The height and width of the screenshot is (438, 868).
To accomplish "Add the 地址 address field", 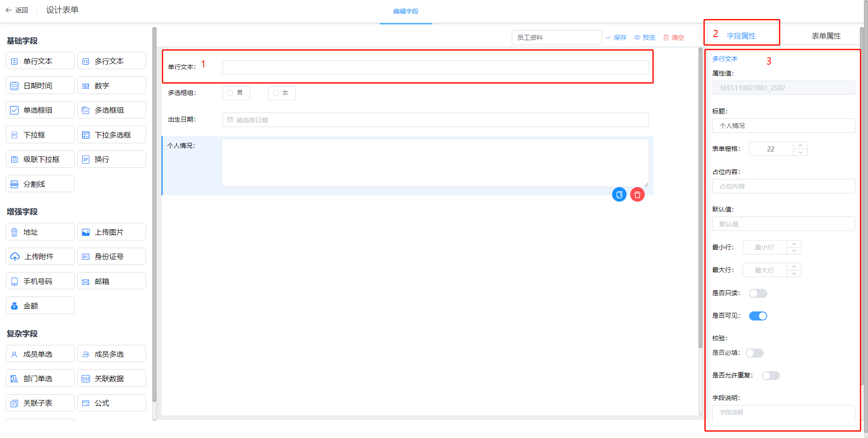I will tap(40, 232).
